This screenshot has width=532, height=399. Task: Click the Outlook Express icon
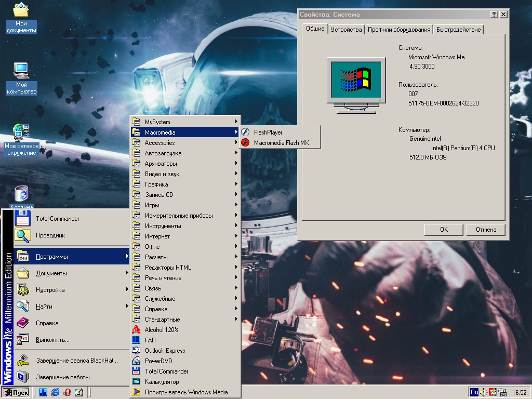point(136,350)
